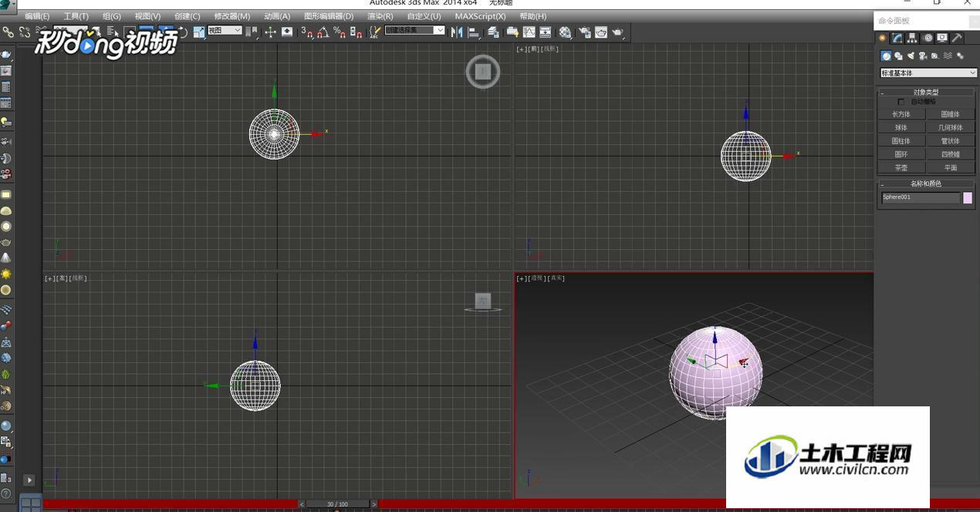
Task: Open the Layer Manager
Action: click(x=493, y=32)
